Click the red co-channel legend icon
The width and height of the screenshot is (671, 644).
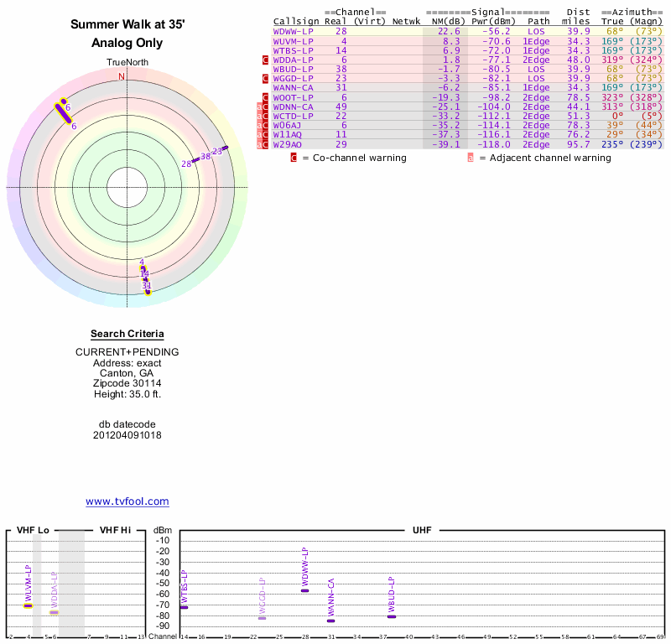294,157
